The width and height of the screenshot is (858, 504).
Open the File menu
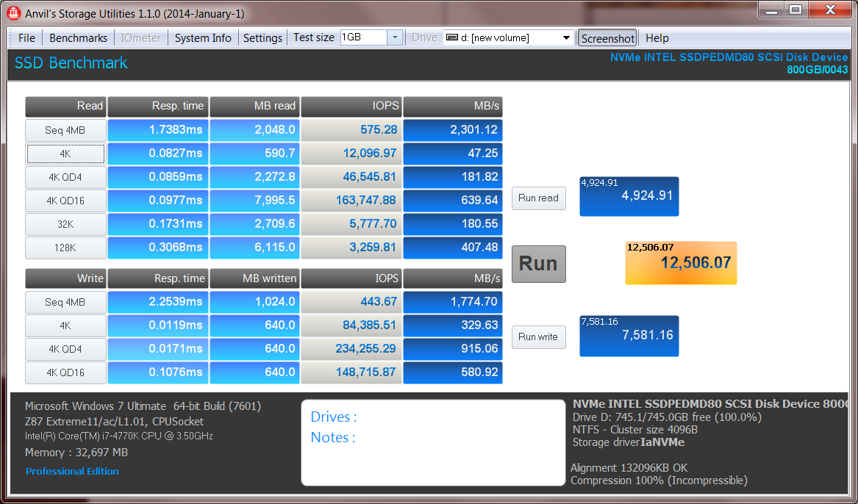(26, 38)
